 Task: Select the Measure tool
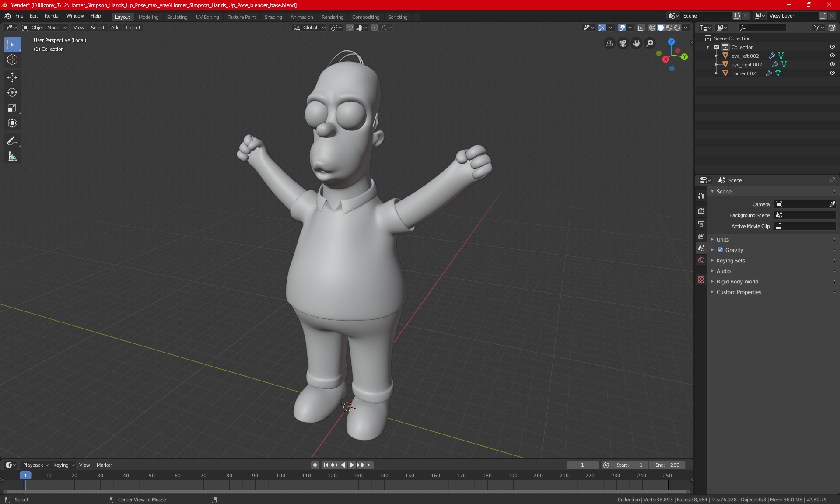point(12,156)
